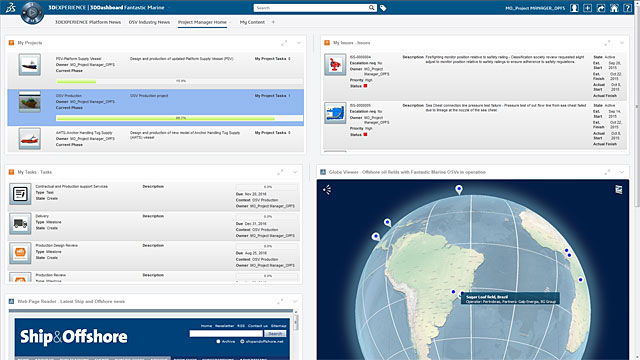
Task: Open the My Projects widget menu chevron
Action: [x=299, y=43]
